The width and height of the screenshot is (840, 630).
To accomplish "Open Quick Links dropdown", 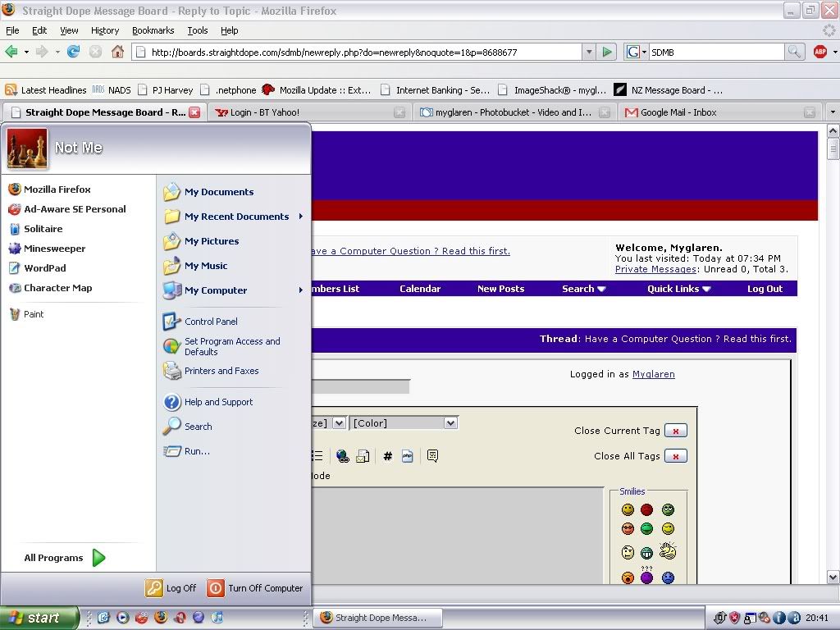I will [x=678, y=289].
